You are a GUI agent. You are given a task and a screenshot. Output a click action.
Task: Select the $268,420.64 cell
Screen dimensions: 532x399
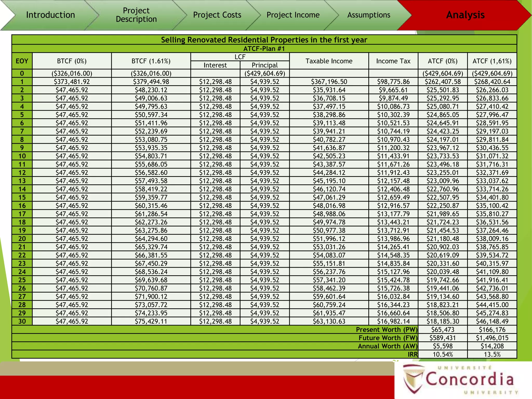(492, 82)
